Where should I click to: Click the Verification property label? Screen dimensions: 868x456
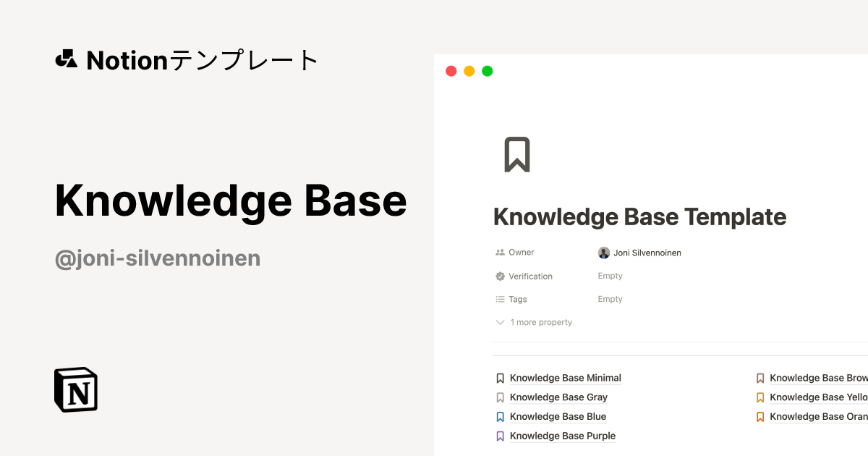(530, 276)
